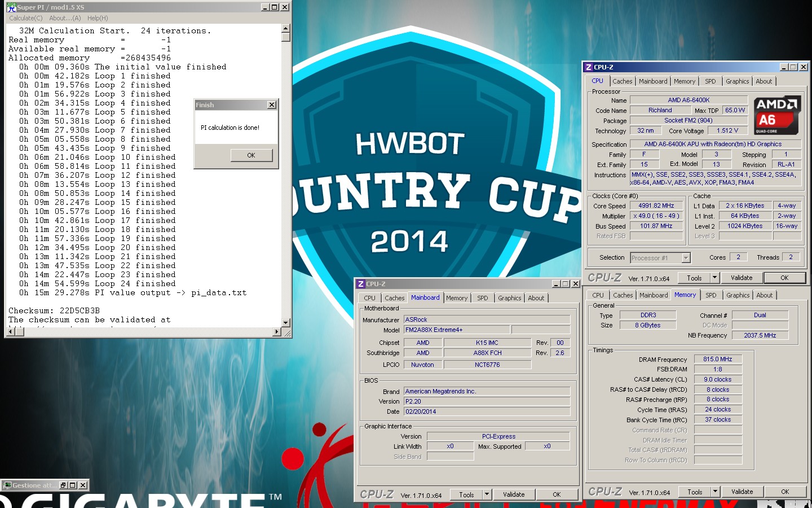812x508 pixels.
Task: Select SPD tab in Mainboard CPU-Z window
Action: tap(483, 298)
